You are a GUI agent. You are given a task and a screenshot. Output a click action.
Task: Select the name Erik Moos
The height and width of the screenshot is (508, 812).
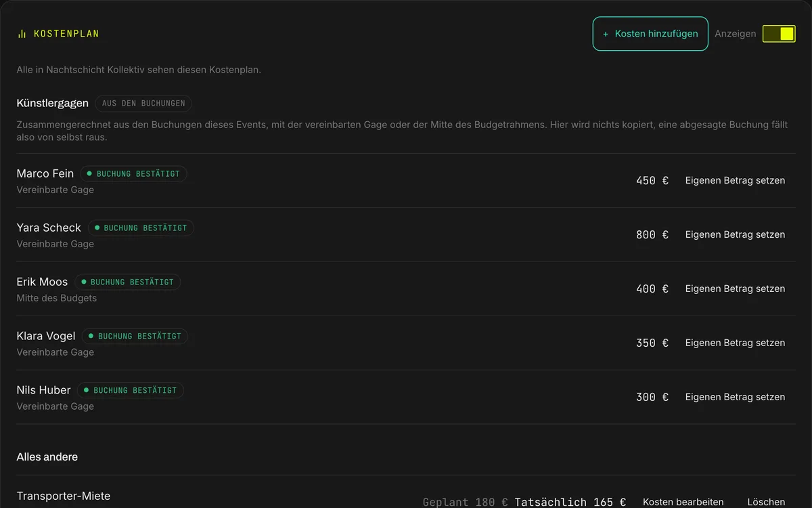click(42, 282)
